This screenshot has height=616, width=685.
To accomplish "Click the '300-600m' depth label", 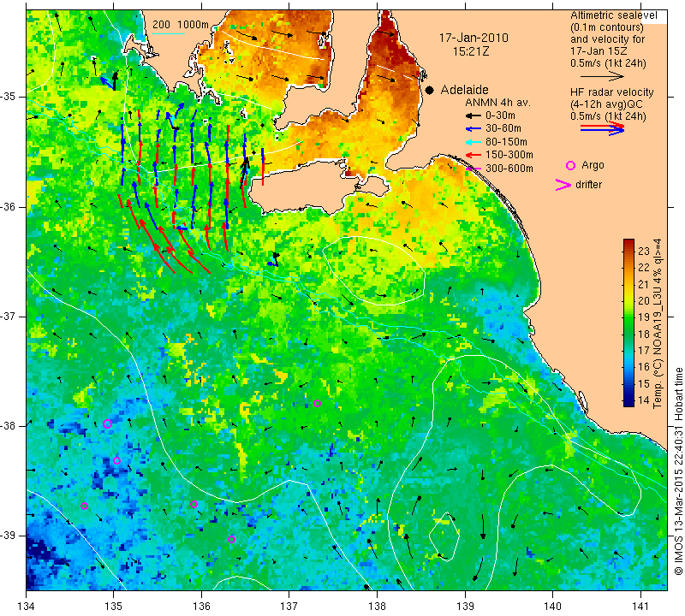I will (x=509, y=169).
